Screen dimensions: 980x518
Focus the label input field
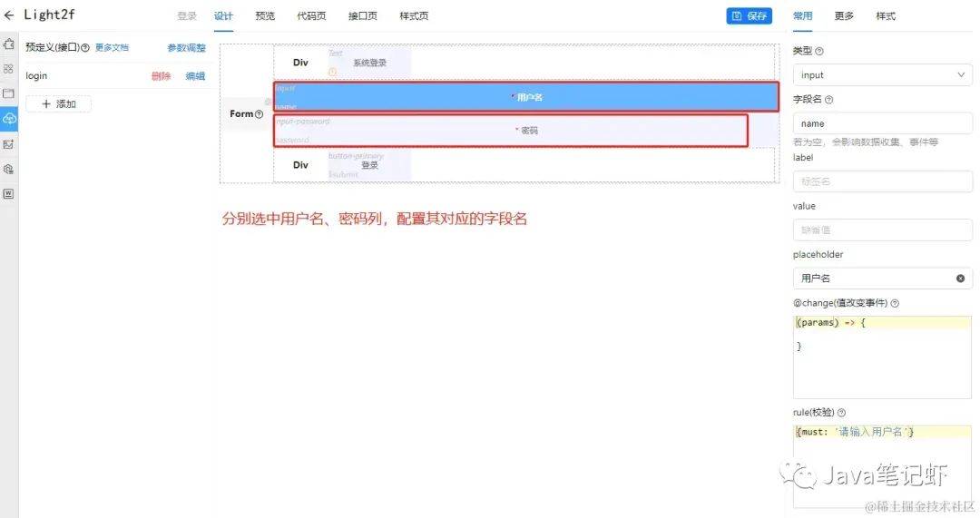coord(883,181)
